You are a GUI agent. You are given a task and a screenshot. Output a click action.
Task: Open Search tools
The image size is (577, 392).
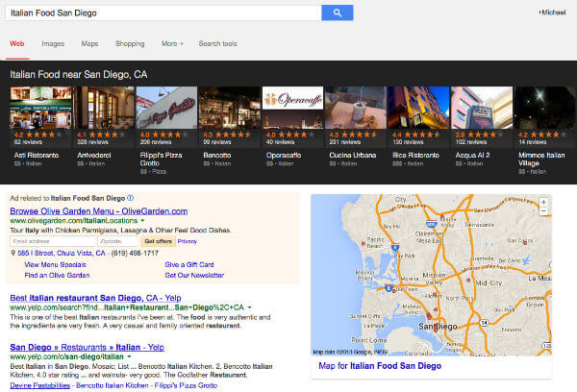(218, 43)
